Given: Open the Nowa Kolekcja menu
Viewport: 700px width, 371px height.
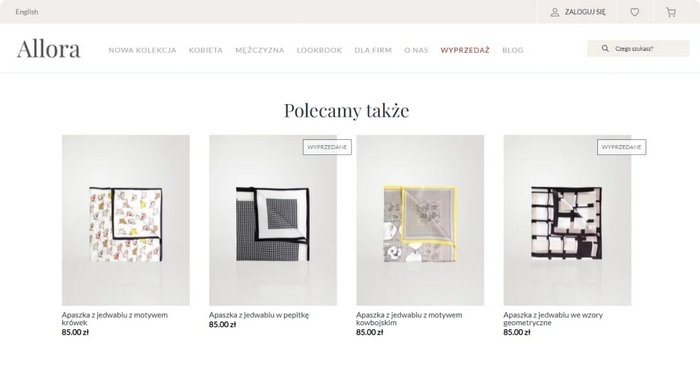Looking at the screenshot, I should (142, 50).
